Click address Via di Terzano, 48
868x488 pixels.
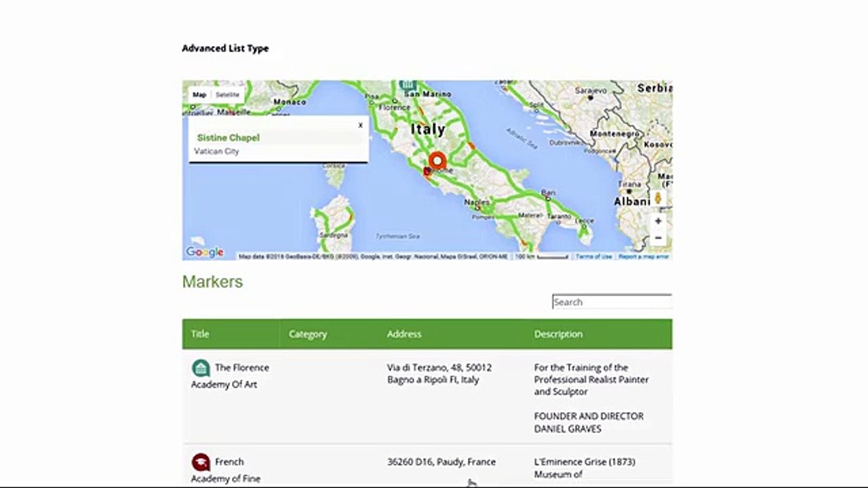(x=439, y=373)
